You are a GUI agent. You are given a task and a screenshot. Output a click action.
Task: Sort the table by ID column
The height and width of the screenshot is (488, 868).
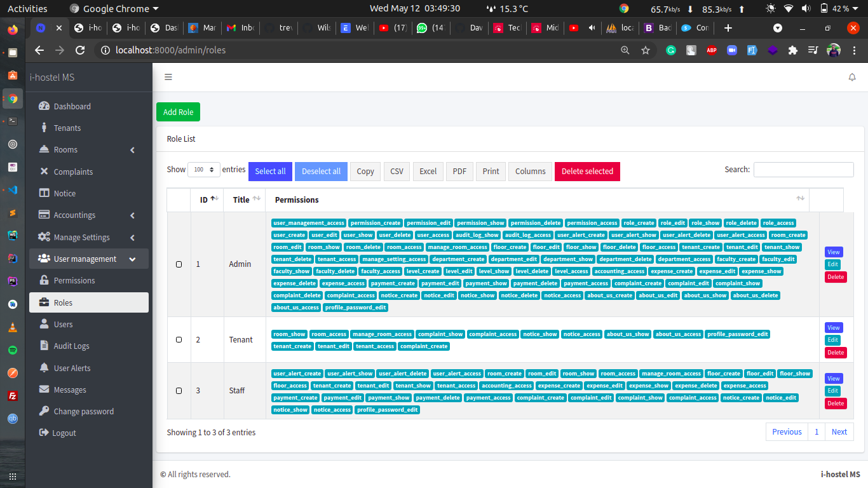coord(207,200)
